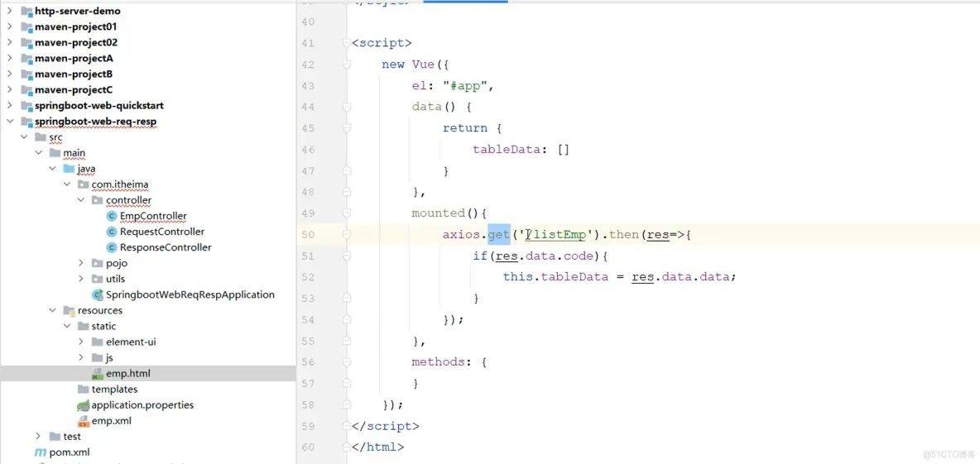Expand the springboot-web-quickstart module
This screenshot has height=464, width=980.
point(9,106)
